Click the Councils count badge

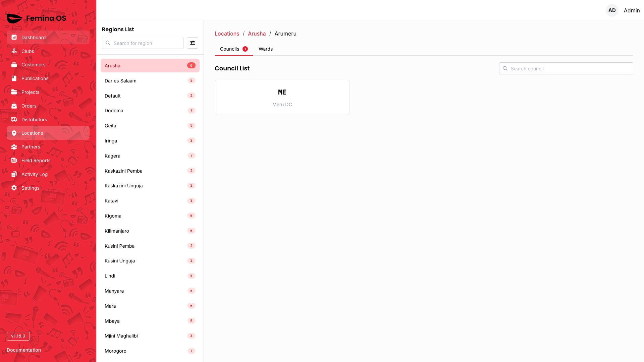[245, 49]
